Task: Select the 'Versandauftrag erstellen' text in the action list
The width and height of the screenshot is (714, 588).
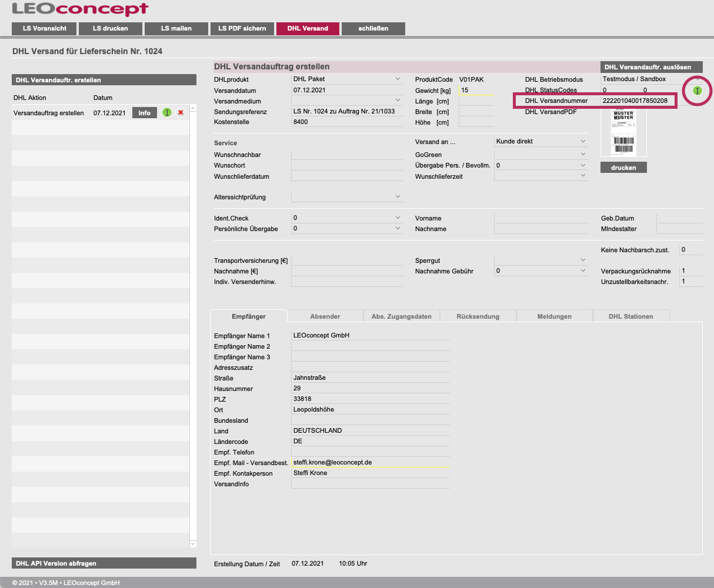Action: (49, 113)
